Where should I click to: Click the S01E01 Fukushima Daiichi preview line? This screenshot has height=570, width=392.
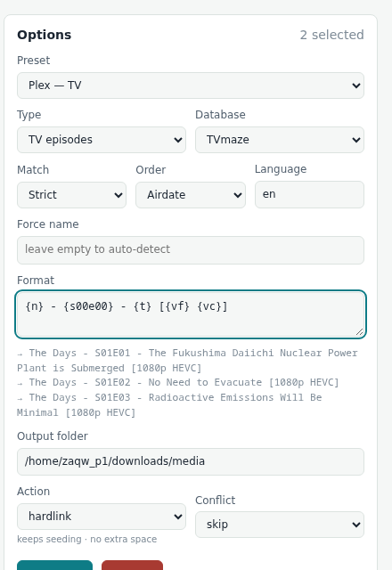click(x=187, y=360)
